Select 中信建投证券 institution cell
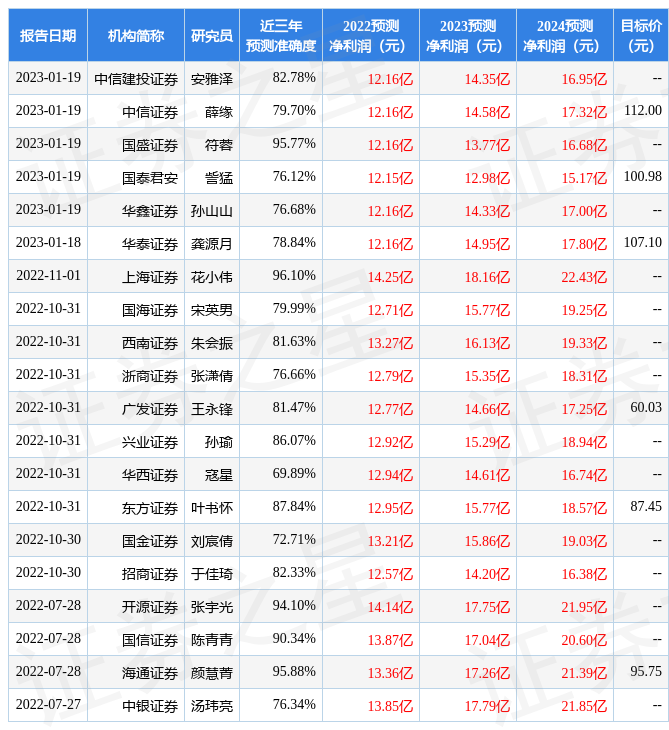 pyautogui.click(x=136, y=79)
